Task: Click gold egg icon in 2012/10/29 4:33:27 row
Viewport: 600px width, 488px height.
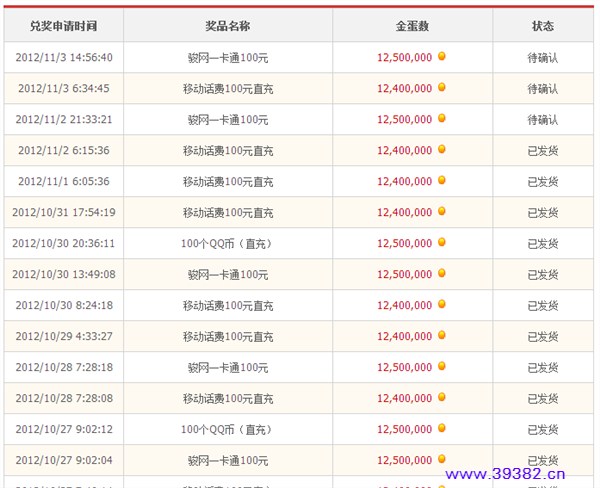Action: pos(442,335)
